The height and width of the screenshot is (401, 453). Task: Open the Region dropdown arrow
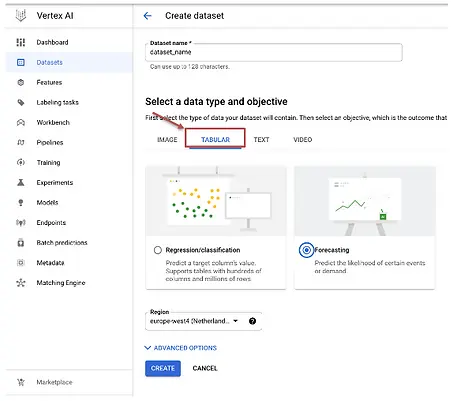pos(236,321)
